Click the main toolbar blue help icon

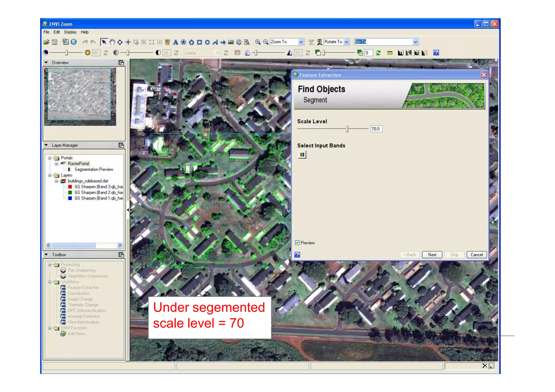pos(436,53)
